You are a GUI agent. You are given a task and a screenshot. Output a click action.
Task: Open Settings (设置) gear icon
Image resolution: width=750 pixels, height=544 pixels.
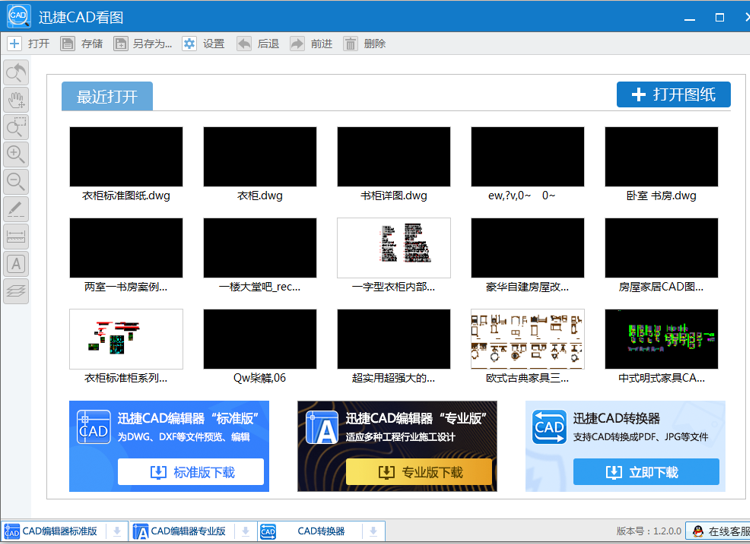coord(189,44)
